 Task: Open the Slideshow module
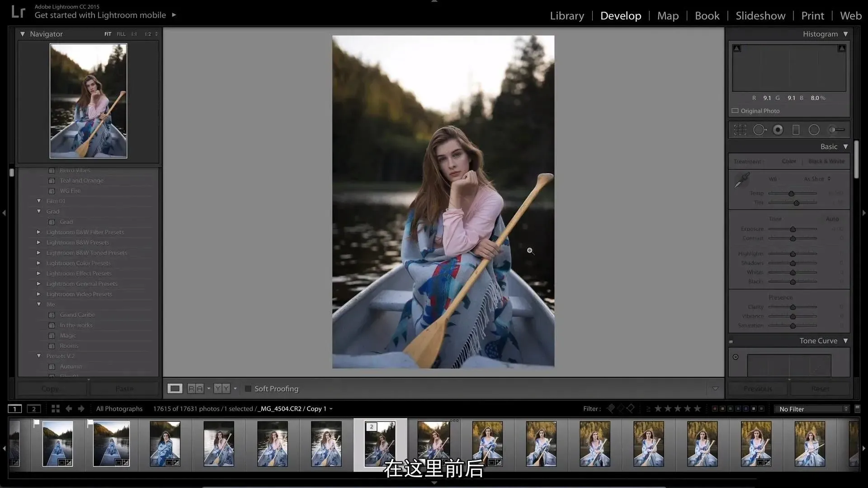(x=760, y=16)
